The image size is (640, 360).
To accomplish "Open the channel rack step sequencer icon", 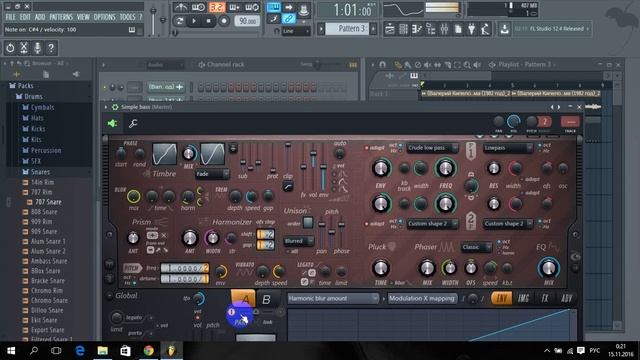I will pos(403,29).
